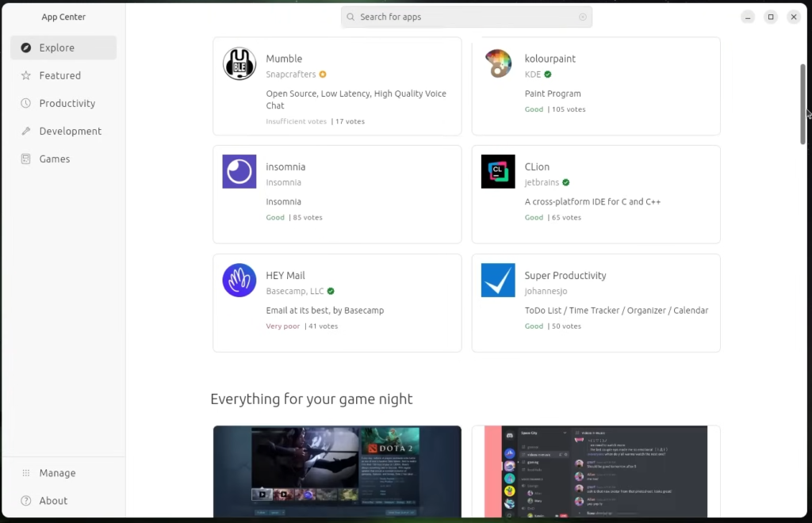Click the Explore compass icon in the sidebar
Viewport: 812px width, 523px height.
coord(26,48)
